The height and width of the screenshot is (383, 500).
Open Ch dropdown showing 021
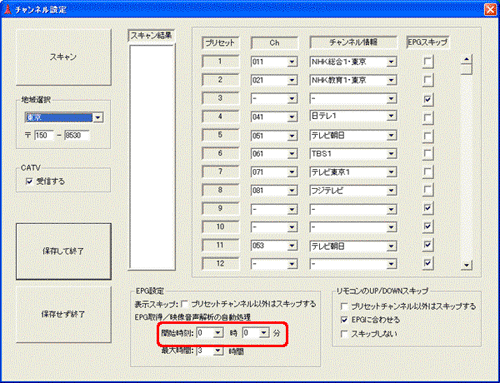(x=292, y=80)
